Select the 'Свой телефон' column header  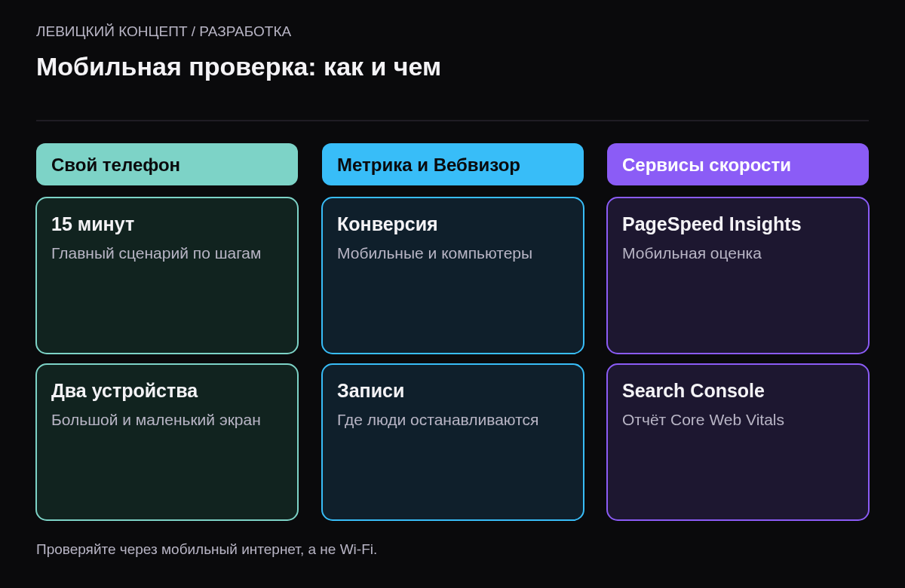click(167, 164)
